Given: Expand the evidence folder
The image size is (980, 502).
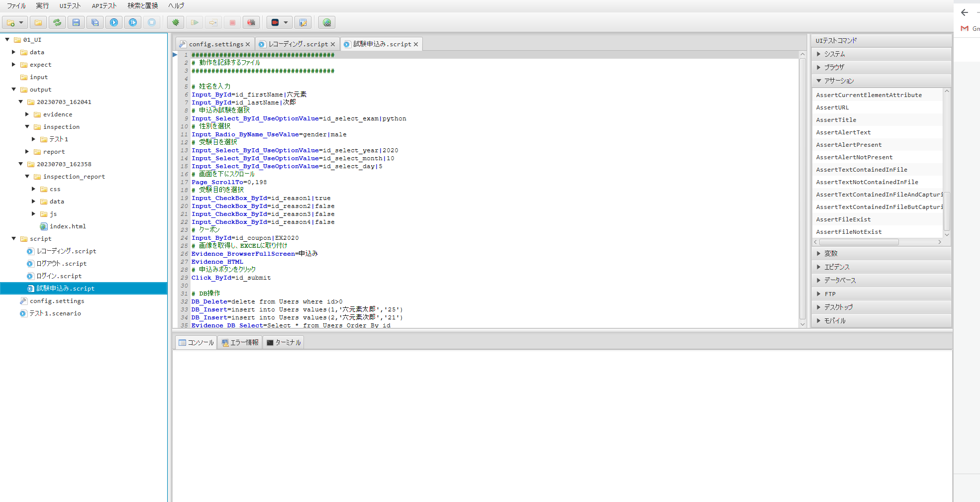Looking at the screenshot, I should point(27,114).
